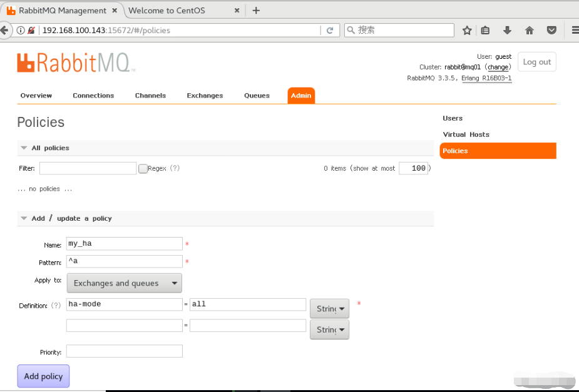Click the RabbitMQ 3.3.5 version text

click(x=432, y=78)
